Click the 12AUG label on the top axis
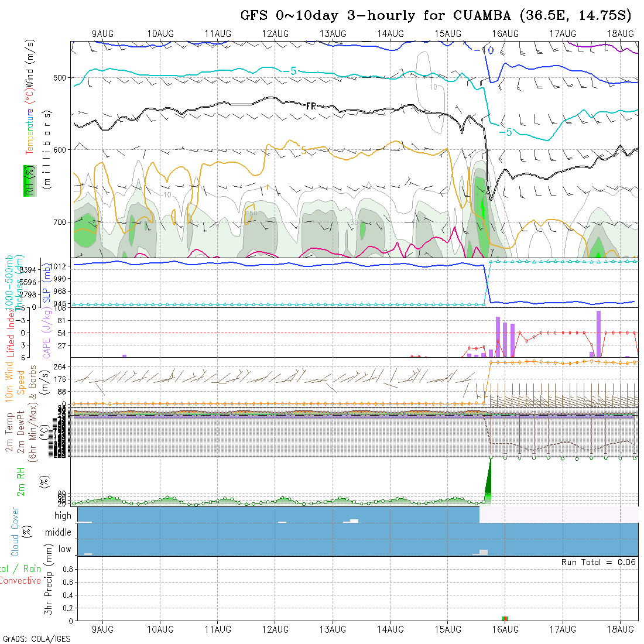 [275, 34]
